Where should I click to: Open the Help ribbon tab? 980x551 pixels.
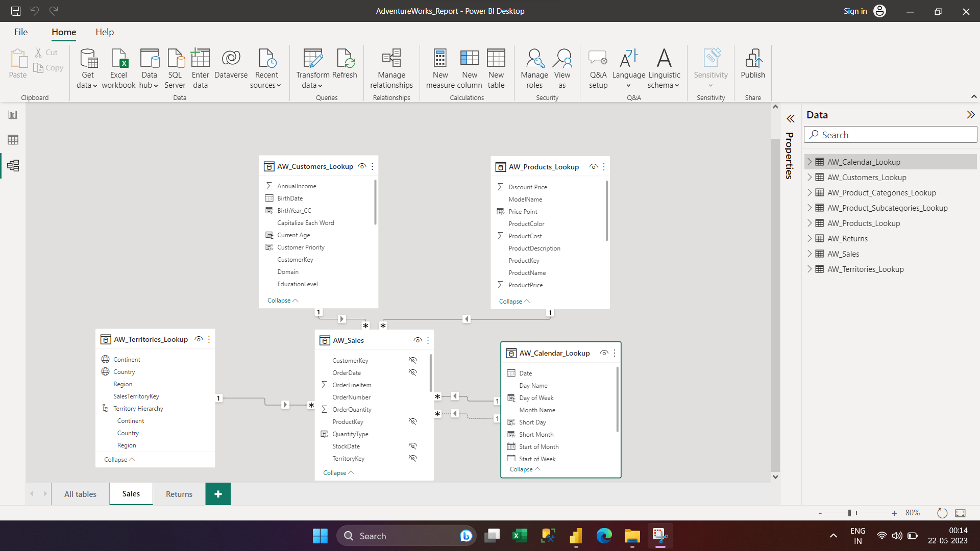click(105, 32)
